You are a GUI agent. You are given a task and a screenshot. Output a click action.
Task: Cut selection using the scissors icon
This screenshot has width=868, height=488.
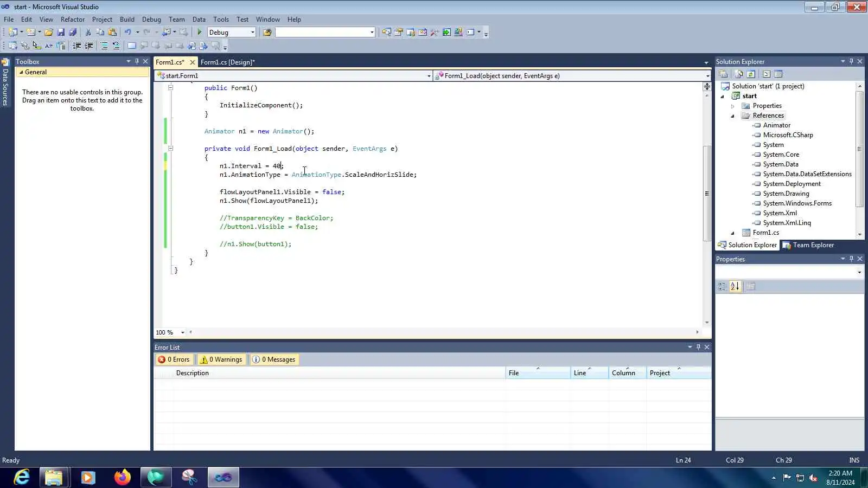pyautogui.click(x=88, y=32)
